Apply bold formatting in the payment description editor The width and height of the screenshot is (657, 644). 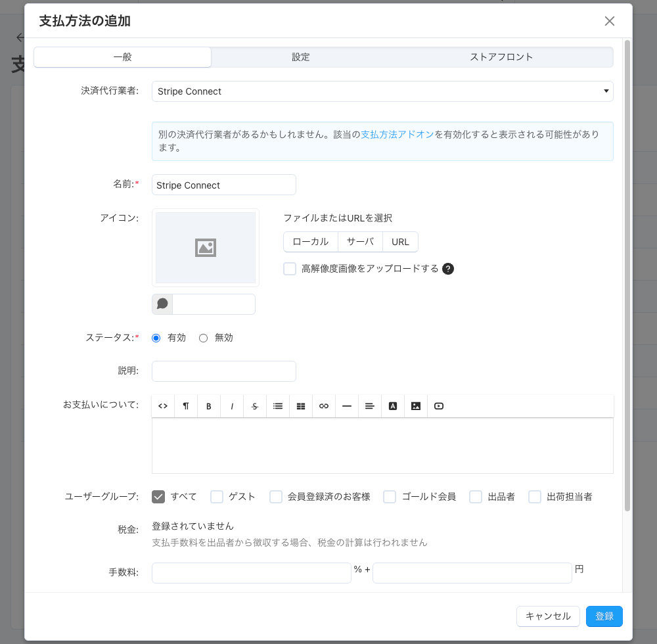point(208,406)
